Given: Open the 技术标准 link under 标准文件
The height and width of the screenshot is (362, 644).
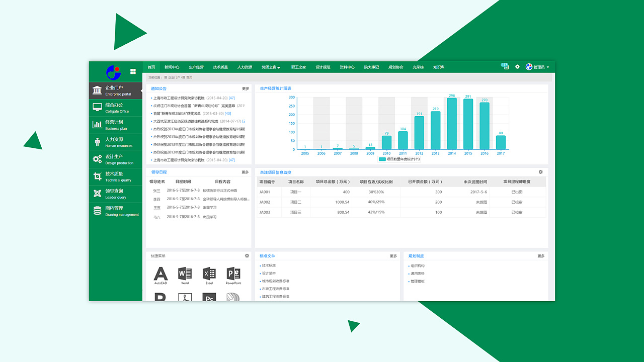Looking at the screenshot, I should click(269, 265).
